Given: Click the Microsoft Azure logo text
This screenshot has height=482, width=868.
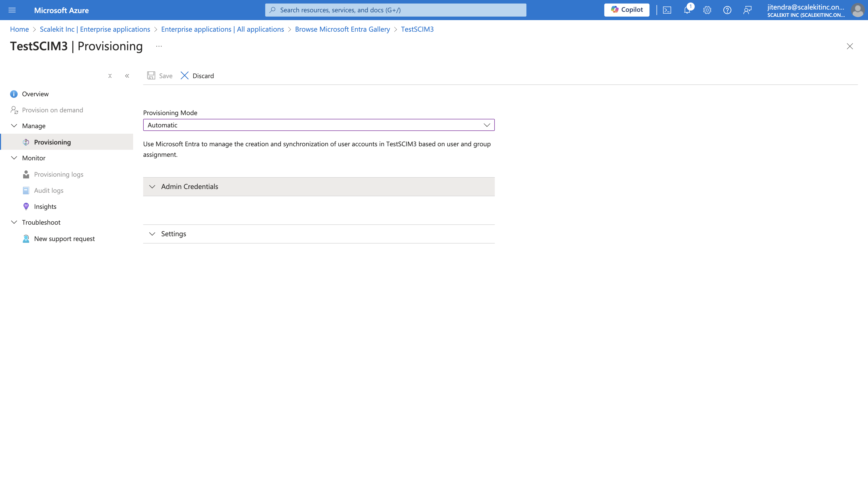Looking at the screenshot, I should 61,10.
